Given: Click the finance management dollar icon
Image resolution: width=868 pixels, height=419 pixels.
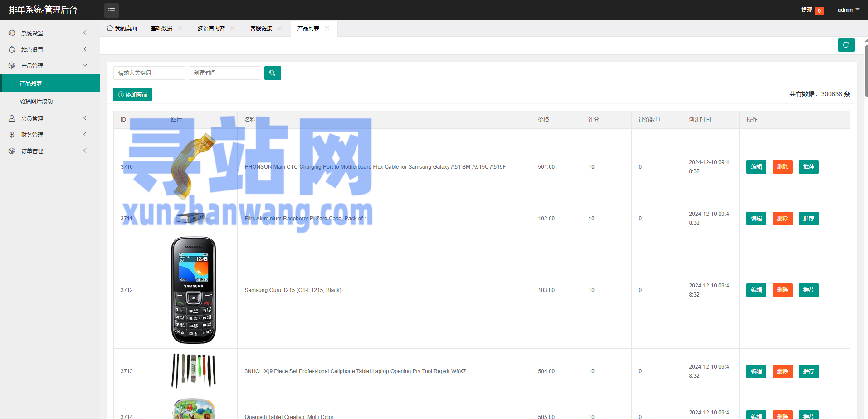Looking at the screenshot, I should [x=12, y=135].
